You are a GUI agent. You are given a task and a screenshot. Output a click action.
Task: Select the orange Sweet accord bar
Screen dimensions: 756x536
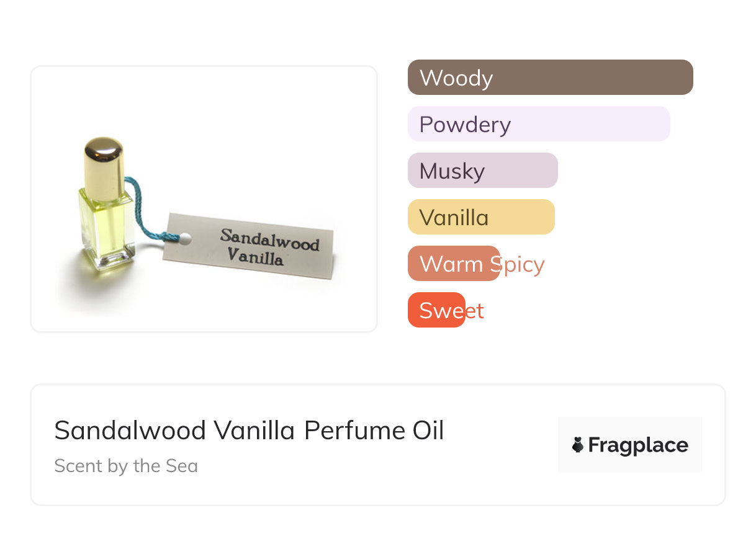pyautogui.click(x=436, y=310)
